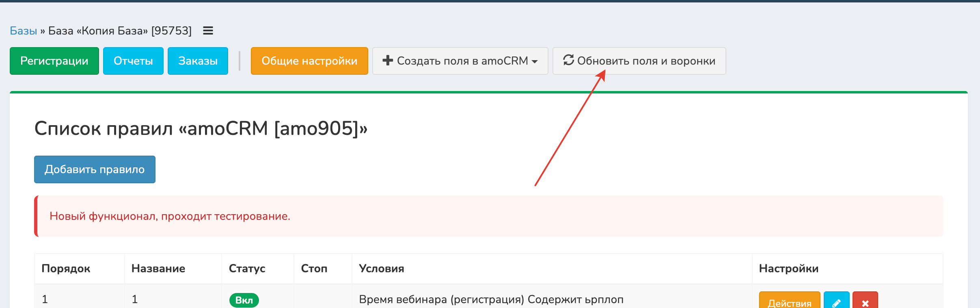Screen dimensions: 980x308
Task: Click the Название column header
Action: point(158,269)
